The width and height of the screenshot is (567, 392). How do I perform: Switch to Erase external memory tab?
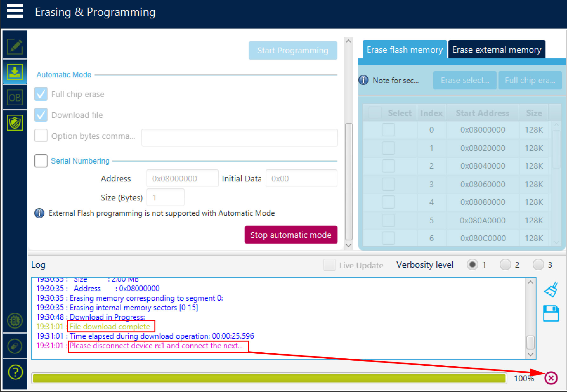click(496, 50)
